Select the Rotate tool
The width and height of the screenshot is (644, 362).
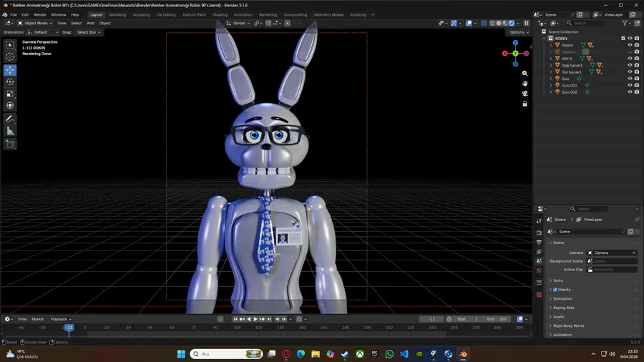click(10, 82)
